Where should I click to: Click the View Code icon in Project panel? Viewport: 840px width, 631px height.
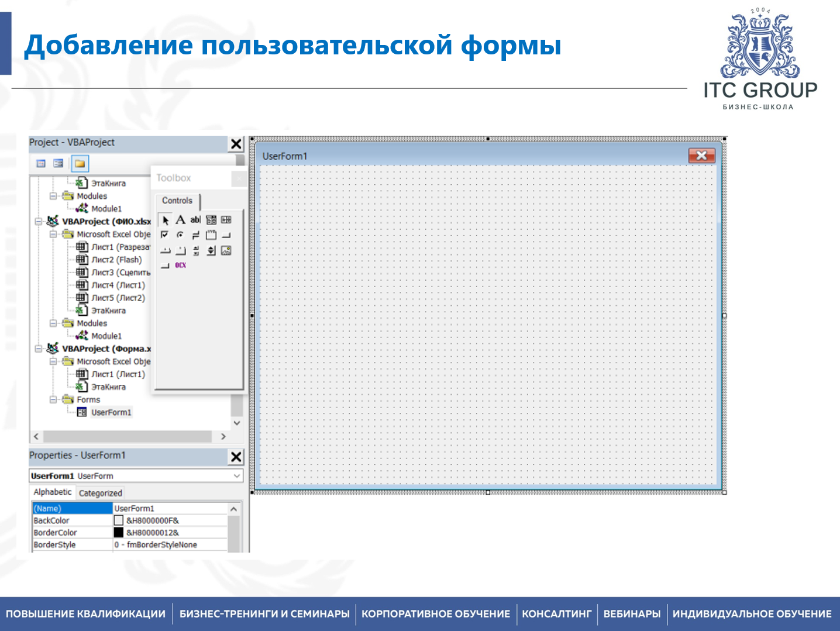click(x=41, y=164)
